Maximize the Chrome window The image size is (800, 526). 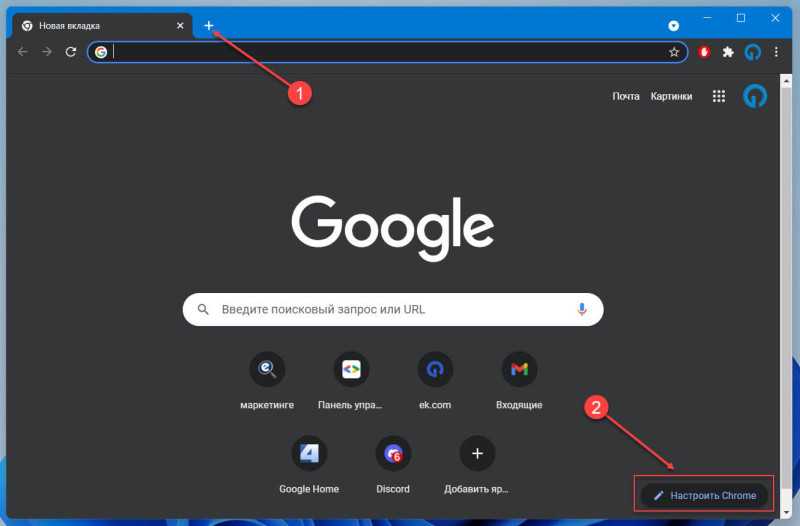(741, 18)
